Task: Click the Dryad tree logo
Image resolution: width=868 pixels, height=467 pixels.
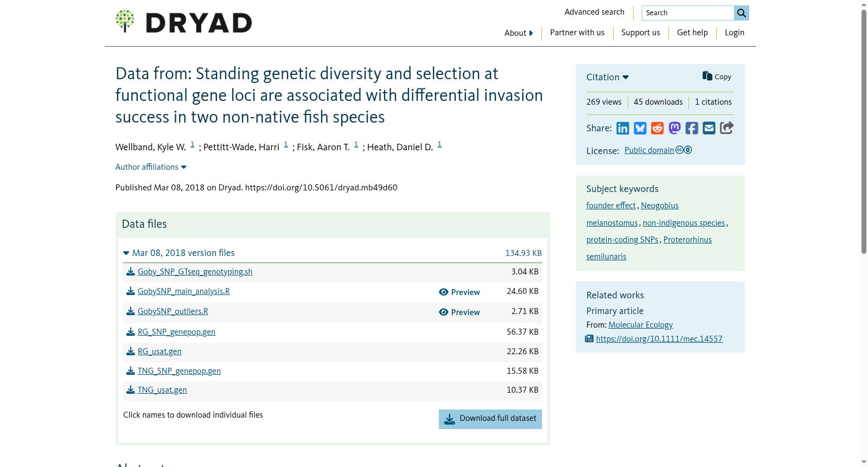Action: 125,21
